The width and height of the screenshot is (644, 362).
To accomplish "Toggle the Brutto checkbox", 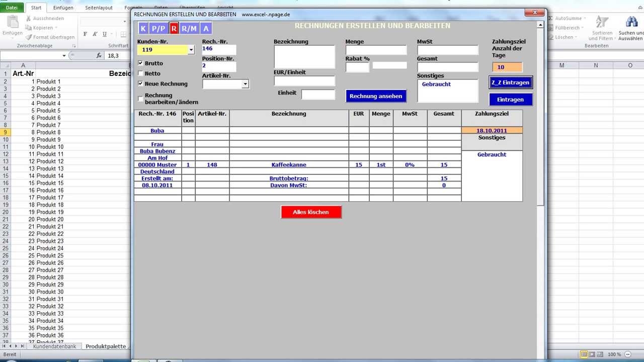I will tap(140, 63).
